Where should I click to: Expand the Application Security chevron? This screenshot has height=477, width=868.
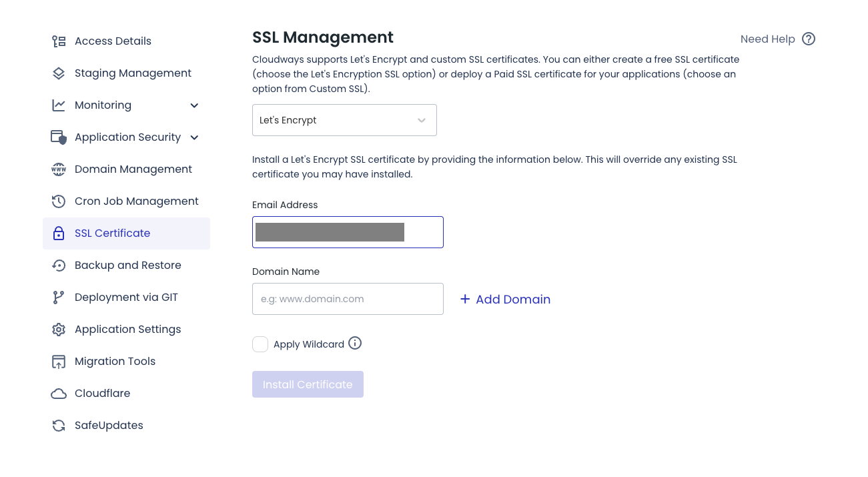(194, 137)
